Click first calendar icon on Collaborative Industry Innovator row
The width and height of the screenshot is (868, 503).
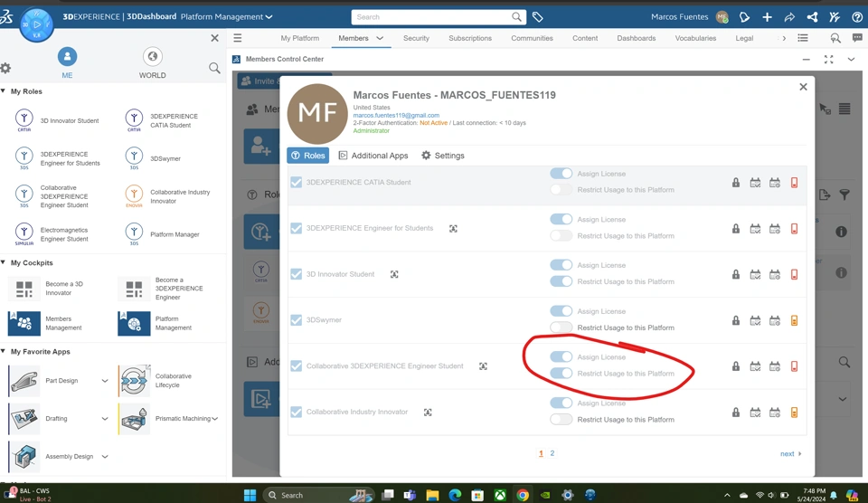pyautogui.click(x=755, y=413)
